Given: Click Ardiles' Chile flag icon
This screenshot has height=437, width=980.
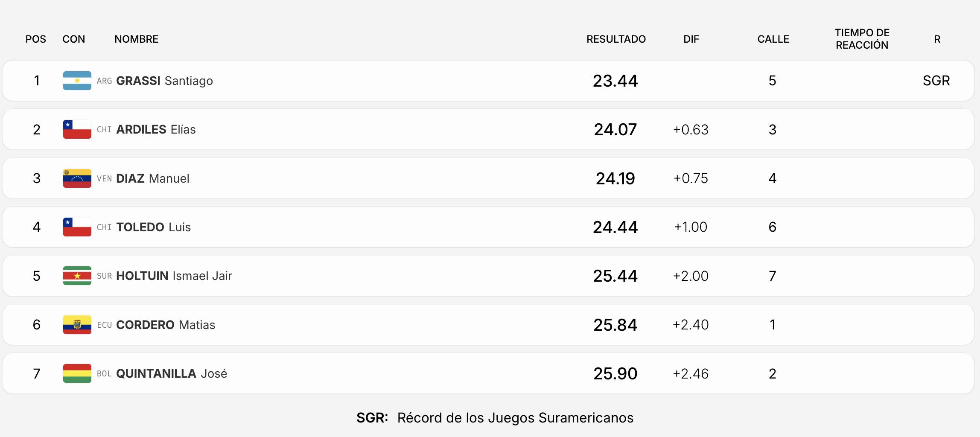Looking at the screenshot, I should pyautogui.click(x=77, y=129).
